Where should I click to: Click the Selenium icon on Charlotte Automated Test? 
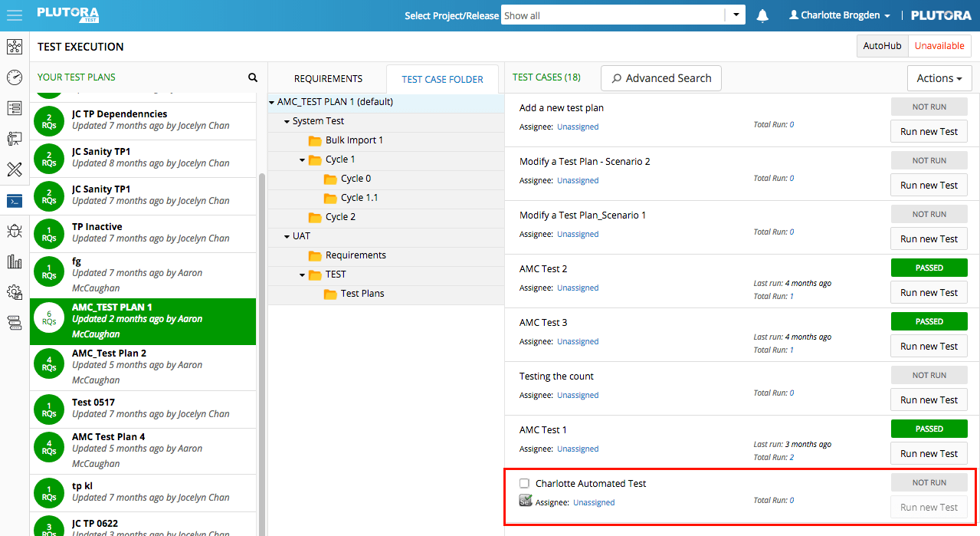pyautogui.click(x=526, y=500)
